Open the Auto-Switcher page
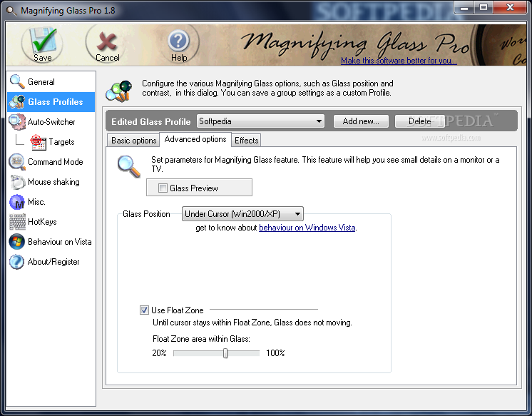 click(x=51, y=122)
